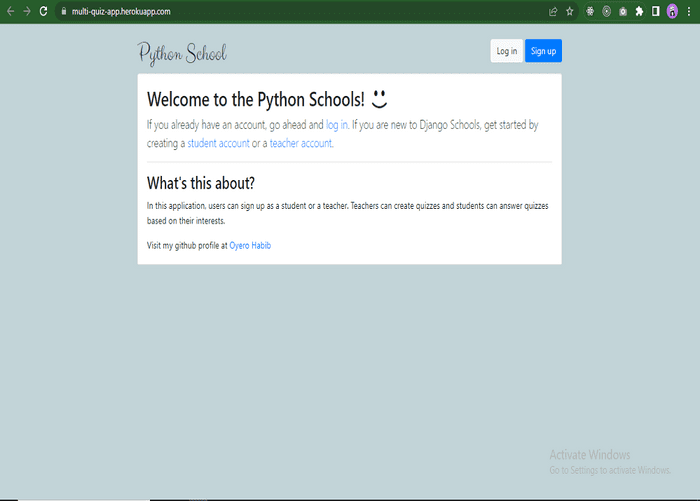Open the Python School logo home link
700x501 pixels.
pos(183,54)
